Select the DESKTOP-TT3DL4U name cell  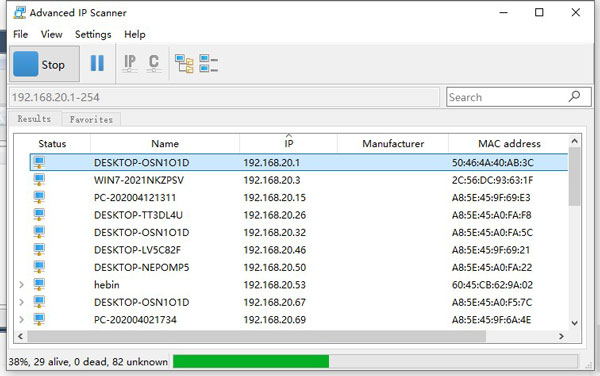click(138, 215)
